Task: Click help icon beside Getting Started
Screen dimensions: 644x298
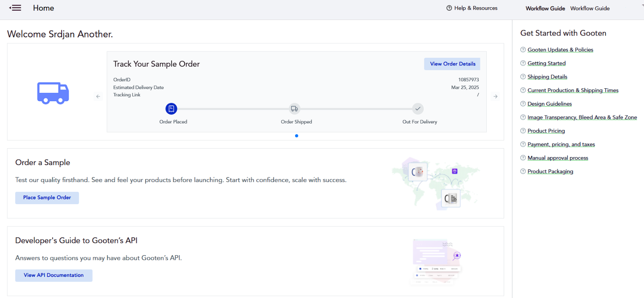Action: 523,63
